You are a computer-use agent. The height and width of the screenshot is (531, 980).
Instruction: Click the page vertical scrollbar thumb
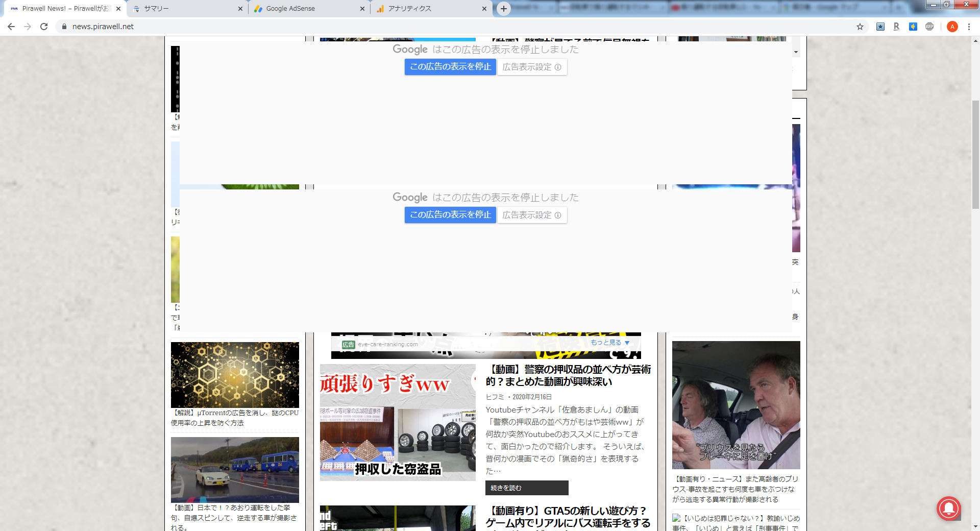pos(975,155)
